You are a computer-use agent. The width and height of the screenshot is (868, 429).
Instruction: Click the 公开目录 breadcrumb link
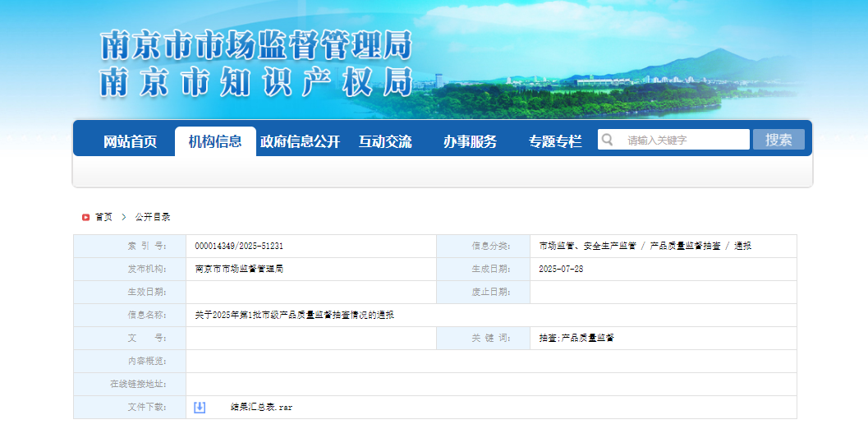153,217
